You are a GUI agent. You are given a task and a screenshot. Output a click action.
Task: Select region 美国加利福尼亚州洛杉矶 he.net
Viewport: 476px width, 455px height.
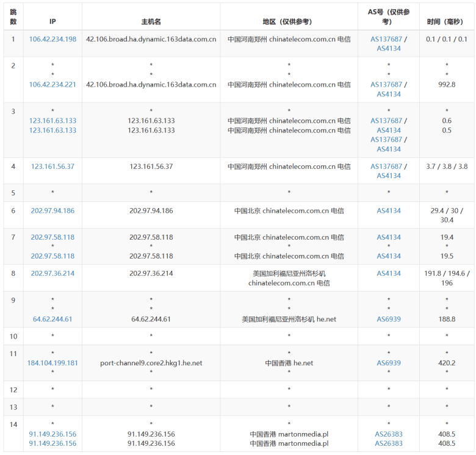pos(289,319)
